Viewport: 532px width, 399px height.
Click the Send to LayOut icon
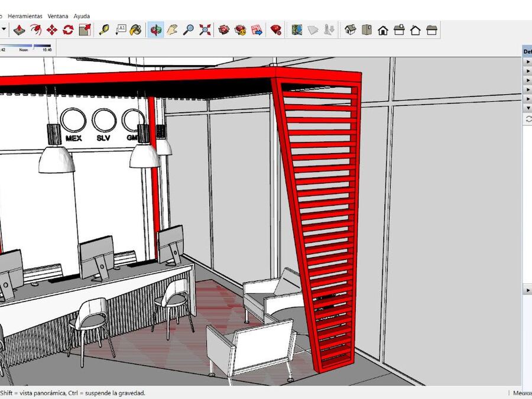pos(257,30)
